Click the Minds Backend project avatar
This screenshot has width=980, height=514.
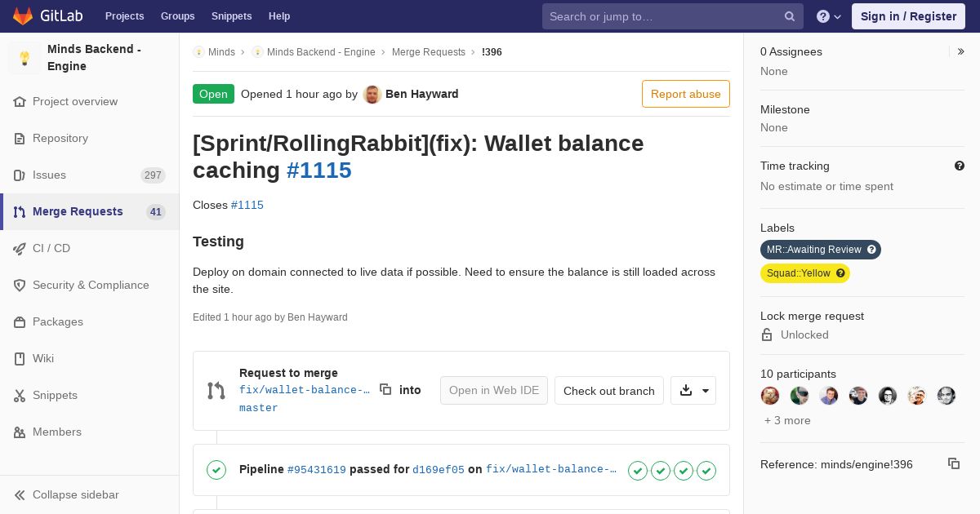(24, 58)
